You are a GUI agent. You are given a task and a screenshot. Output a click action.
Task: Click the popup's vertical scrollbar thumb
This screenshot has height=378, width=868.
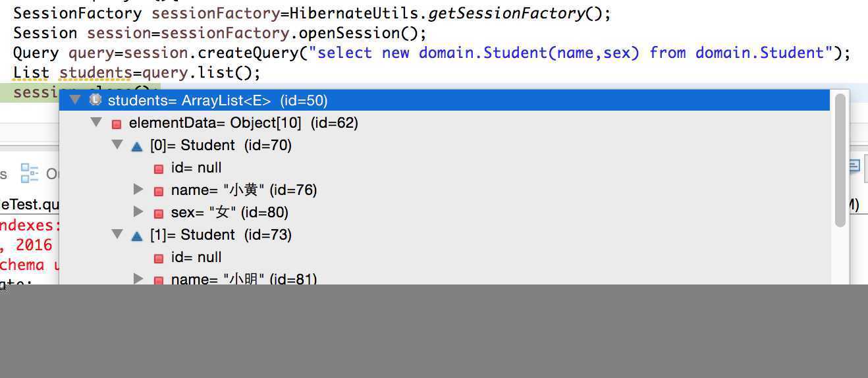point(840,160)
